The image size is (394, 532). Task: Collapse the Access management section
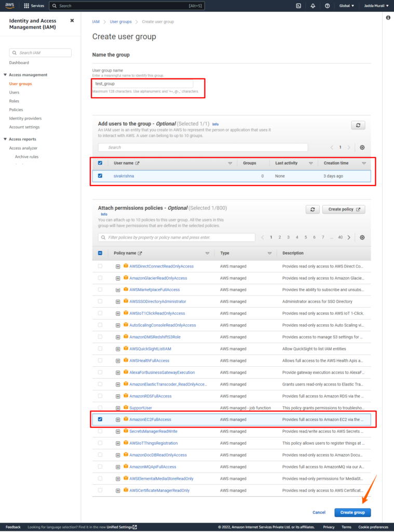(5, 75)
